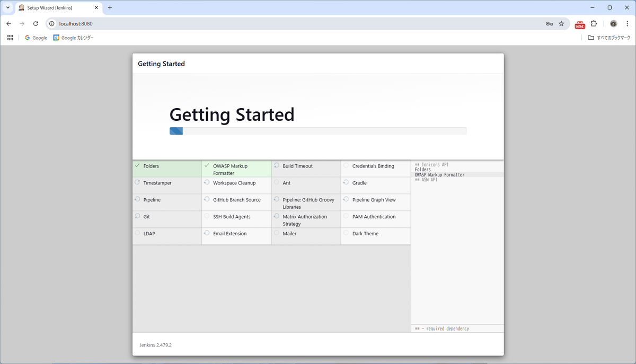
Task: Click the Timestamper plugin name
Action: (x=157, y=183)
